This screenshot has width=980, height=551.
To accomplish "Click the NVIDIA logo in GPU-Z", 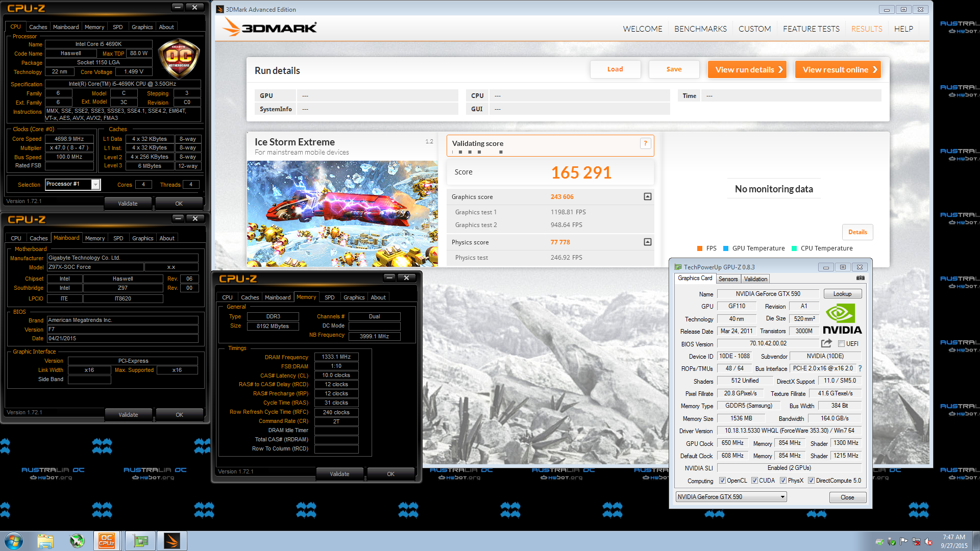I will (x=842, y=319).
